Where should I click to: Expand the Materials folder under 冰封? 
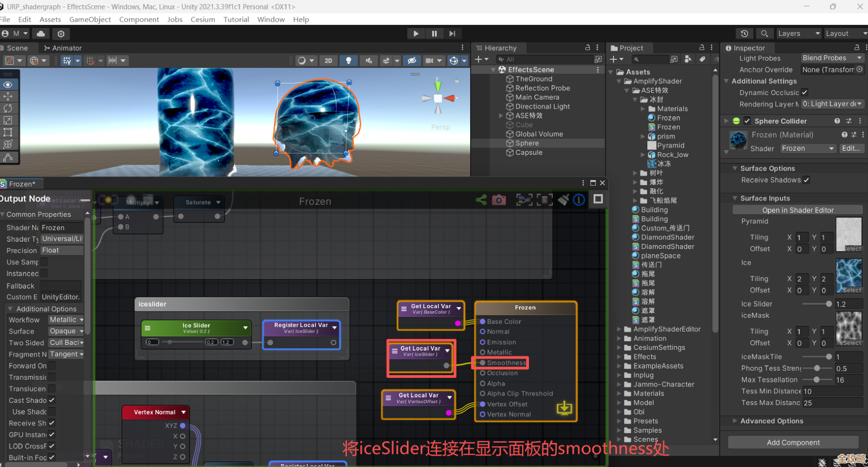643,109
